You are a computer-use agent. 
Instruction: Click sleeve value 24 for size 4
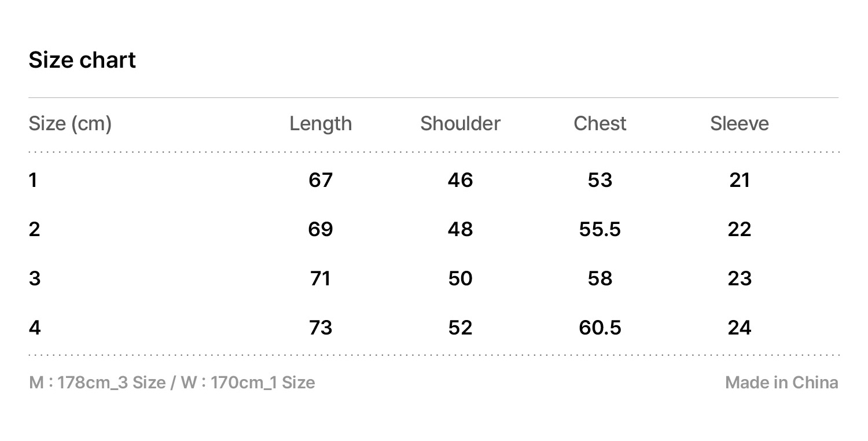tap(740, 328)
